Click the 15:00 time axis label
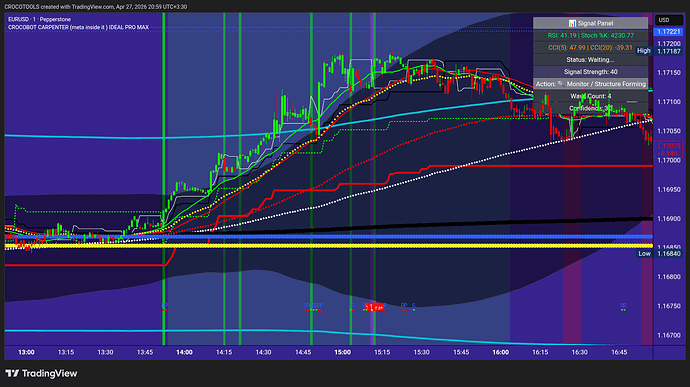This screenshot has width=690, height=387. [x=342, y=352]
